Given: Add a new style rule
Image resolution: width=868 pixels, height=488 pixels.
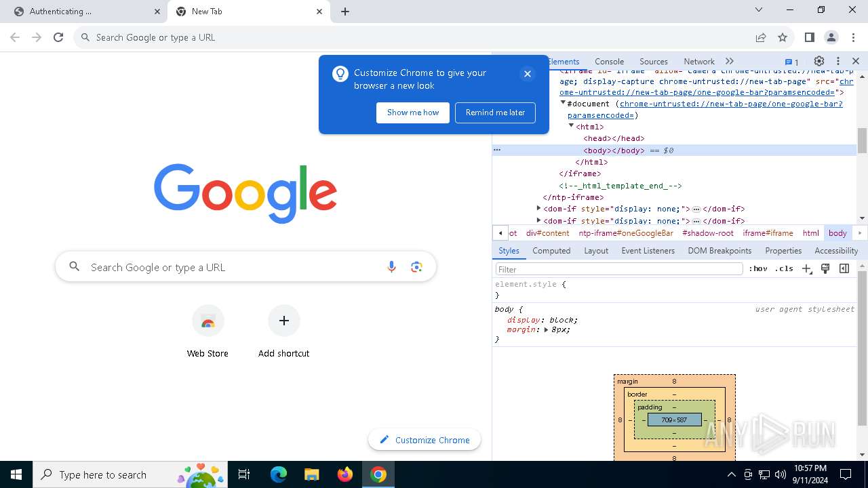Looking at the screenshot, I should (806, 269).
